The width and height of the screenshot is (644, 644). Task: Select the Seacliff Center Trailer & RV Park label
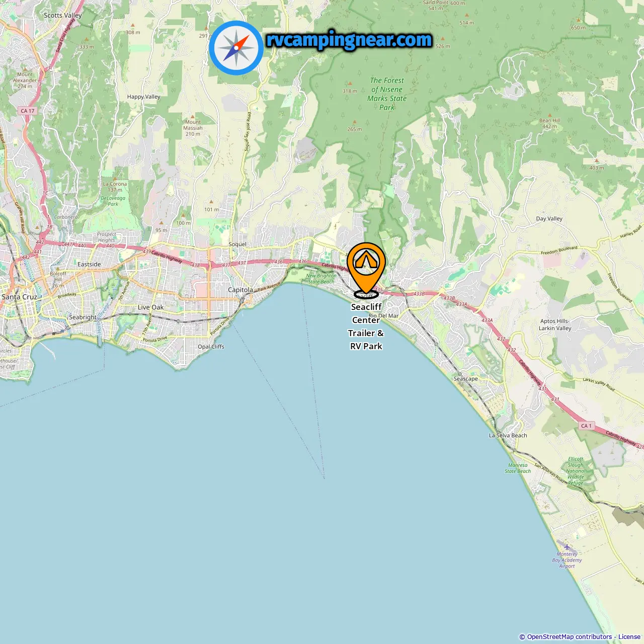pos(366,327)
